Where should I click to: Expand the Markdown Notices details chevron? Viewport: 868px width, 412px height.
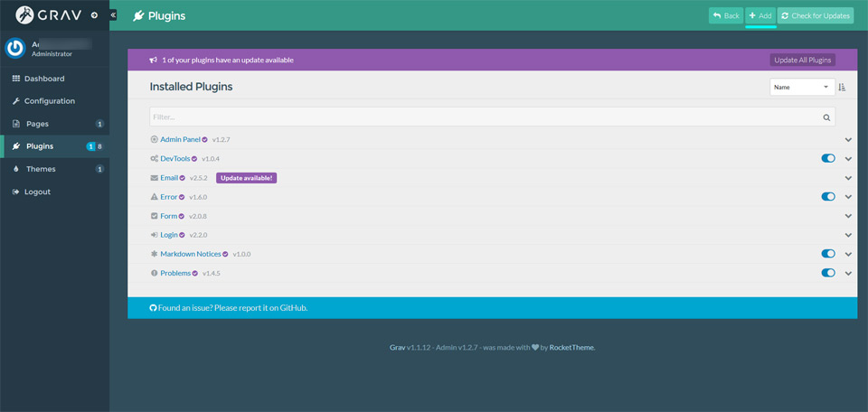[849, 255]
